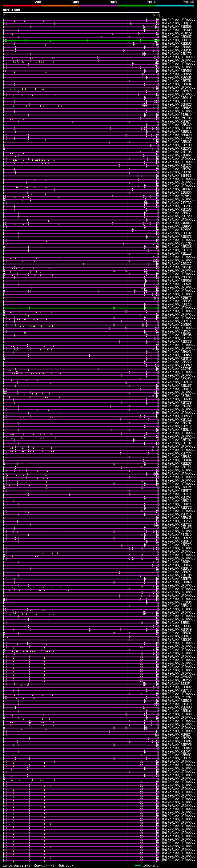Select label UniRef100_C9SYH2

coord(177,369)
